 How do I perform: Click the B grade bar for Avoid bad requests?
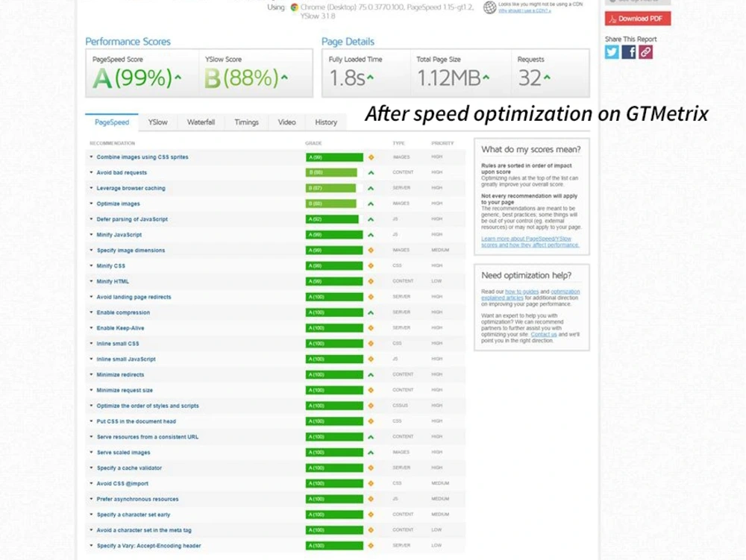click(x=332, y=173)
